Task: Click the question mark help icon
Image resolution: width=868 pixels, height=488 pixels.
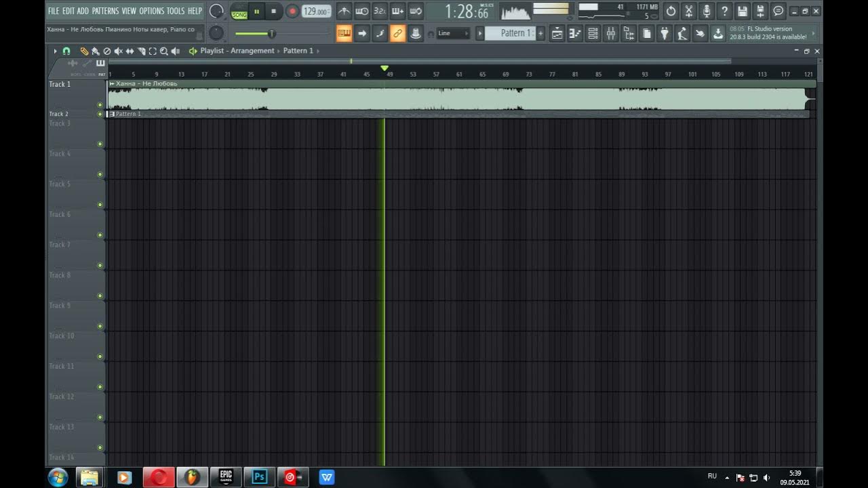Action: (725, 11)
